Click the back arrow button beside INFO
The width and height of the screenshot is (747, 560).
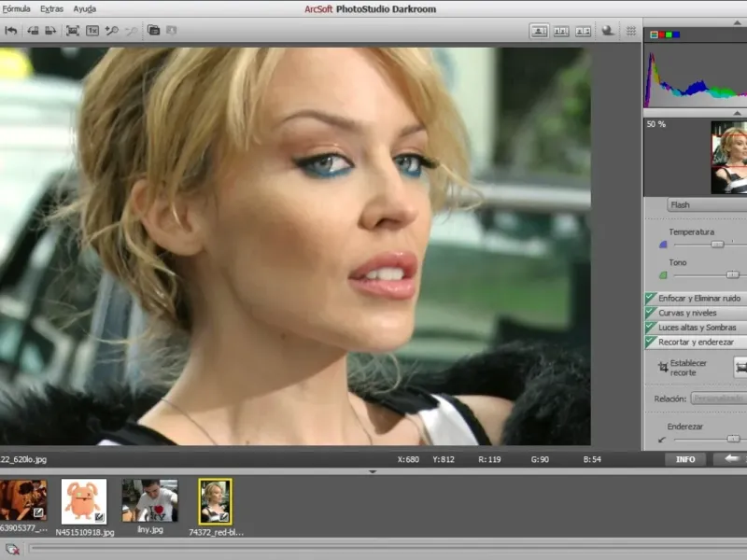tap(730, 459)
